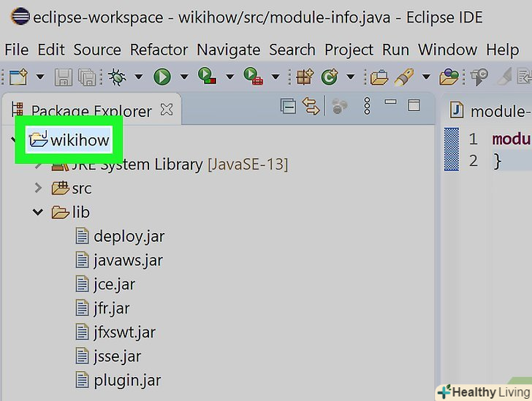
Task: Open the Package Explorer View Menu dots
Action: (x=367, y=106)
